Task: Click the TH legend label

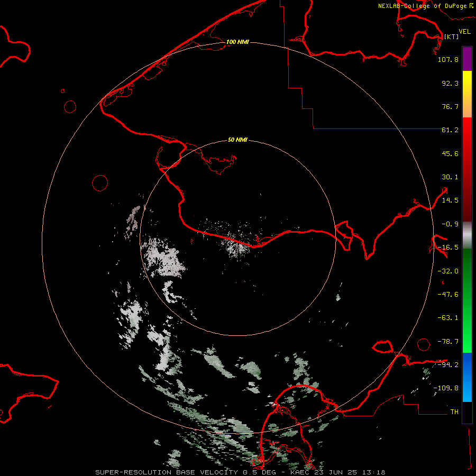Action: pyautogui.click(x=454, y=412)
